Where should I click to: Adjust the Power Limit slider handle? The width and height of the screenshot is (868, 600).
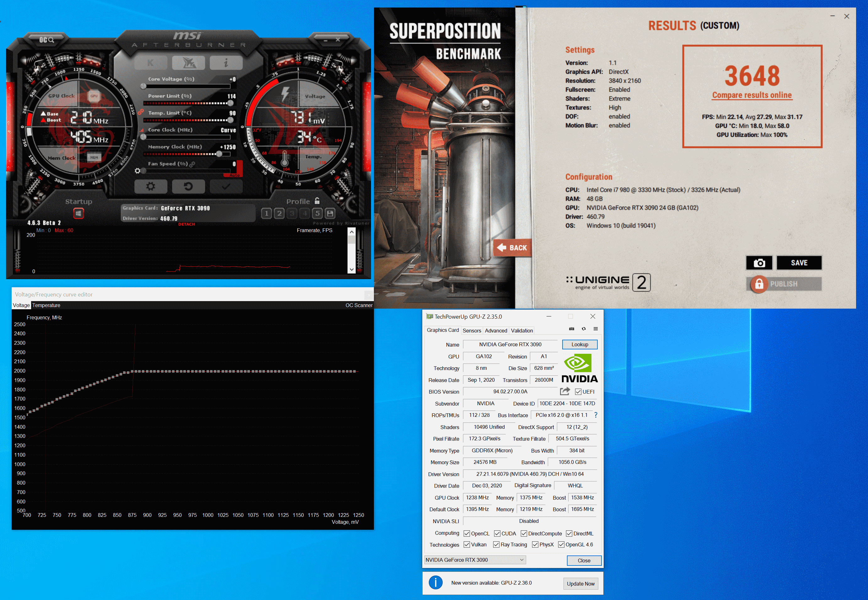(230, 103)
